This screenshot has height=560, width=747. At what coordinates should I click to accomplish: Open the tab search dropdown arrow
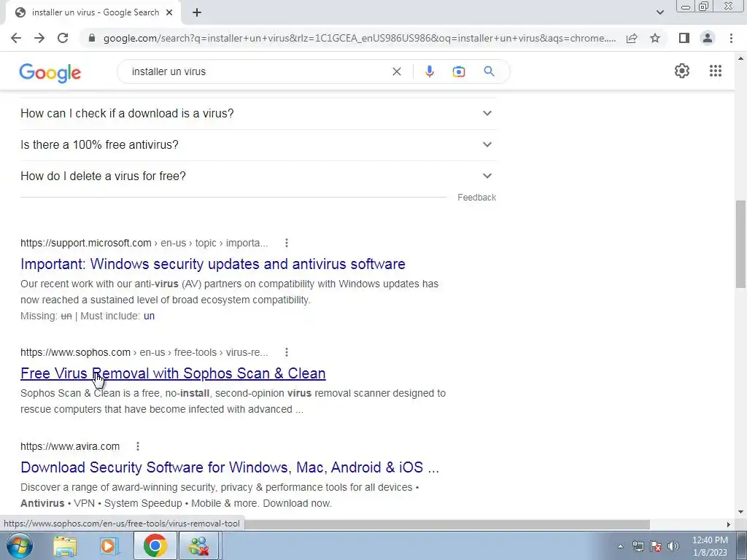point(659,12)
